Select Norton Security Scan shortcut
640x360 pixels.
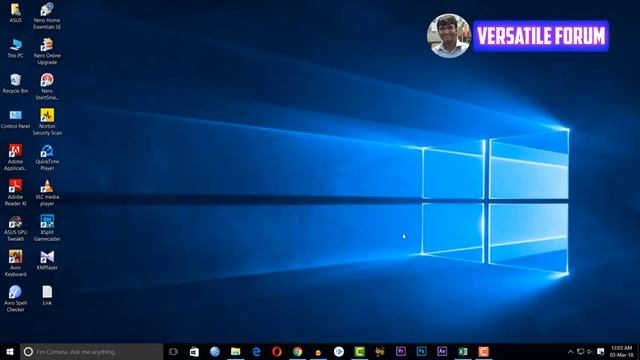(x=47, y=122)
